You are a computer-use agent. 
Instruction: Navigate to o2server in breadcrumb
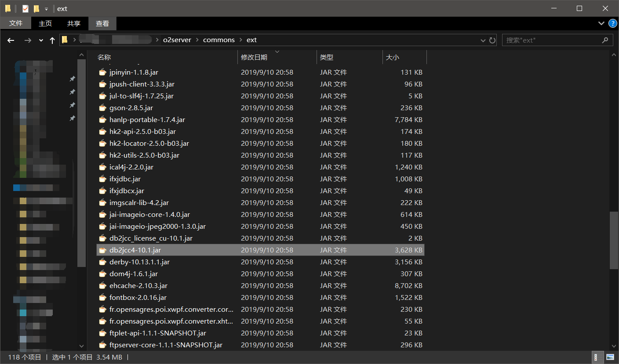pyautogui.click(x=177, y=40)
